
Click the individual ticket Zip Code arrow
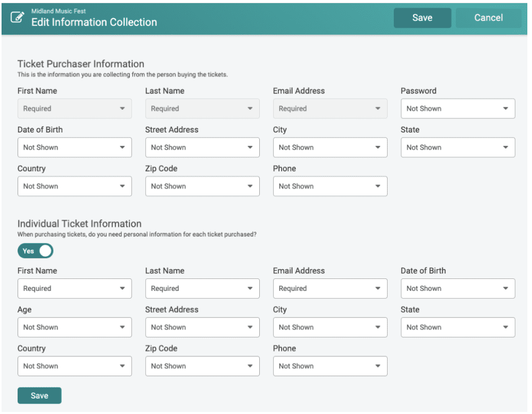pos(250,366)
